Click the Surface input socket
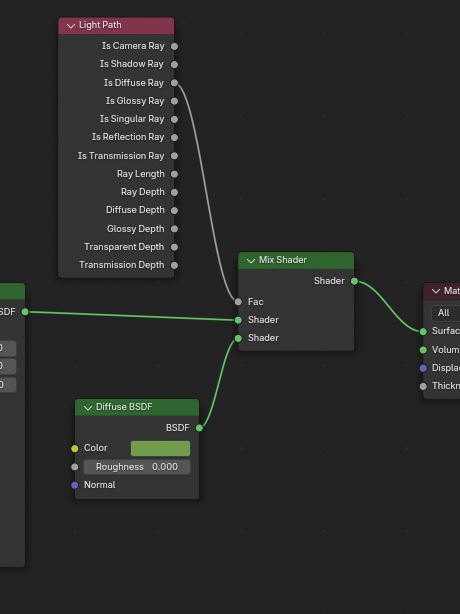Viewport: 460px width, 614px height. click(423, 332)
